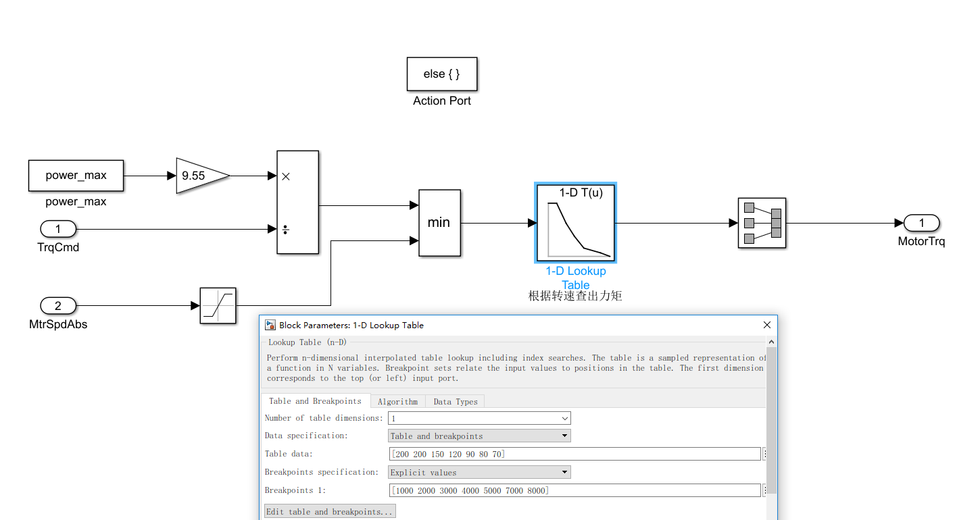Click the lookup table description paragraph
This screenshot has height=520, width=980.
coord(516,368)
